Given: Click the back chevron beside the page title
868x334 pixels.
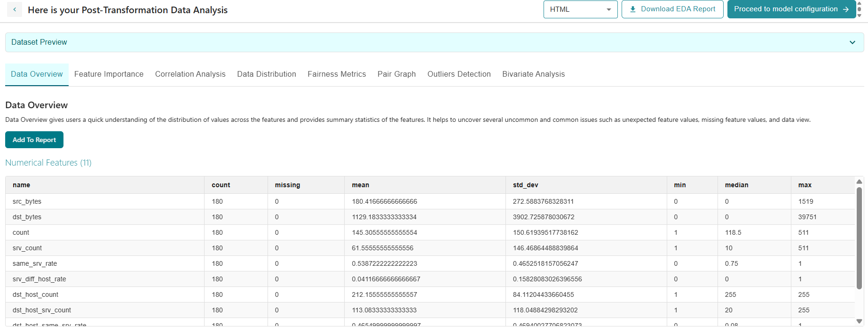Looking at the screenshot, I should [15, 9].
